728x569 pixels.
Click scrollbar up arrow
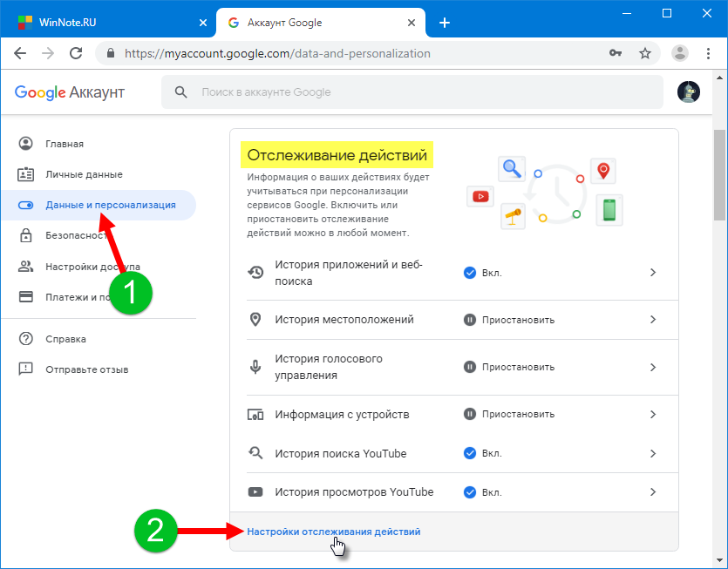tap(719, 78)
